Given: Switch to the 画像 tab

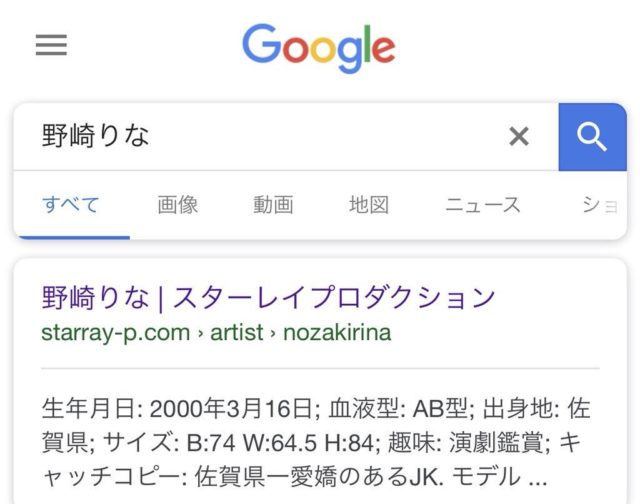Looking at the screenshot, I should coord(178,205).
